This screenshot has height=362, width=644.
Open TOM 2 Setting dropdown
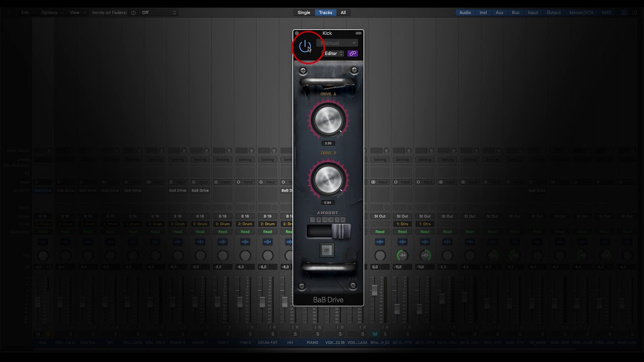[245, 159]
